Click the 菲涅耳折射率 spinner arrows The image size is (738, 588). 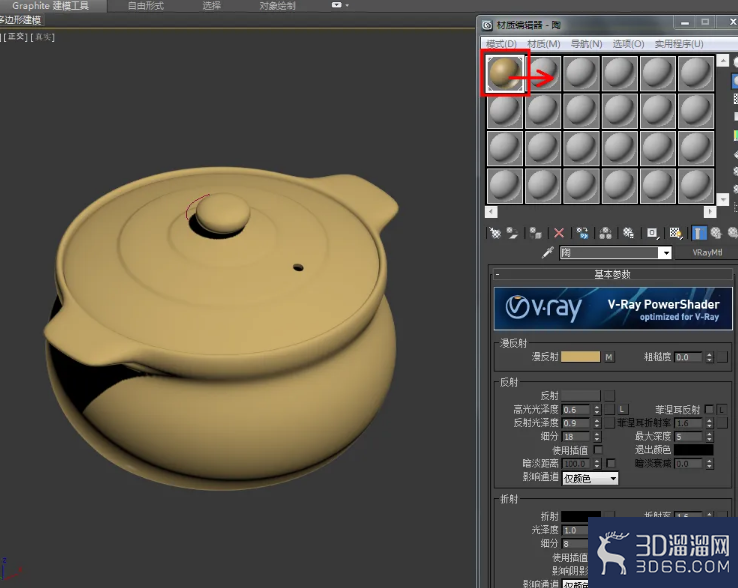coord(709,423)
